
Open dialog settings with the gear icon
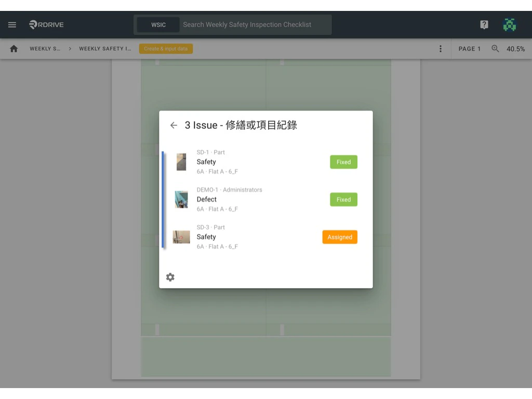170,277
